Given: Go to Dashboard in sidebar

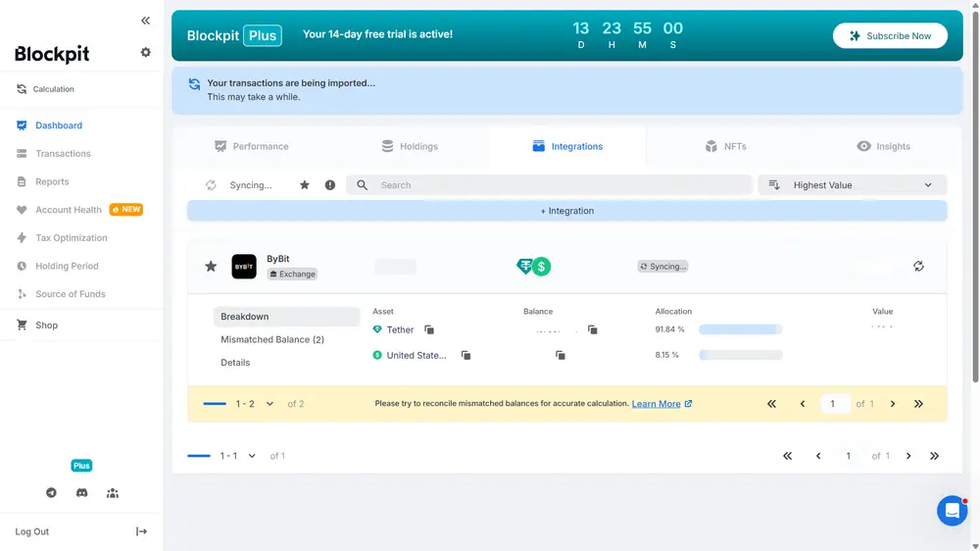Looking at the screenshot, I should point(58,125).
